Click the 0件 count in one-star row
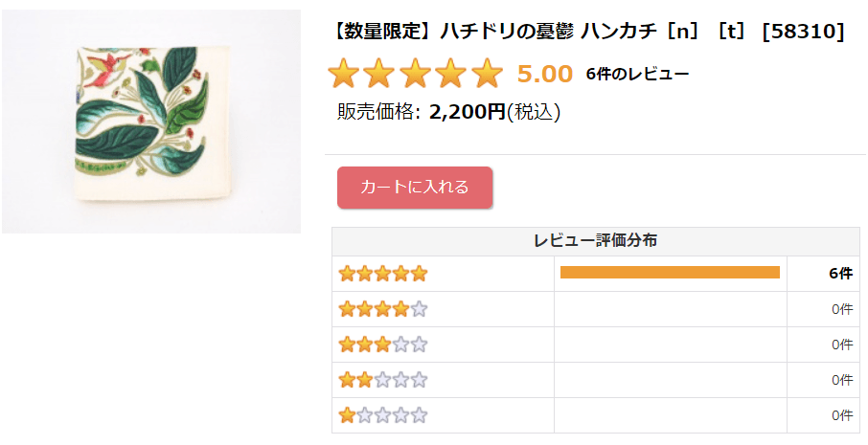The height and width of the screenshot is (445, 868). (x=841, y=415)
